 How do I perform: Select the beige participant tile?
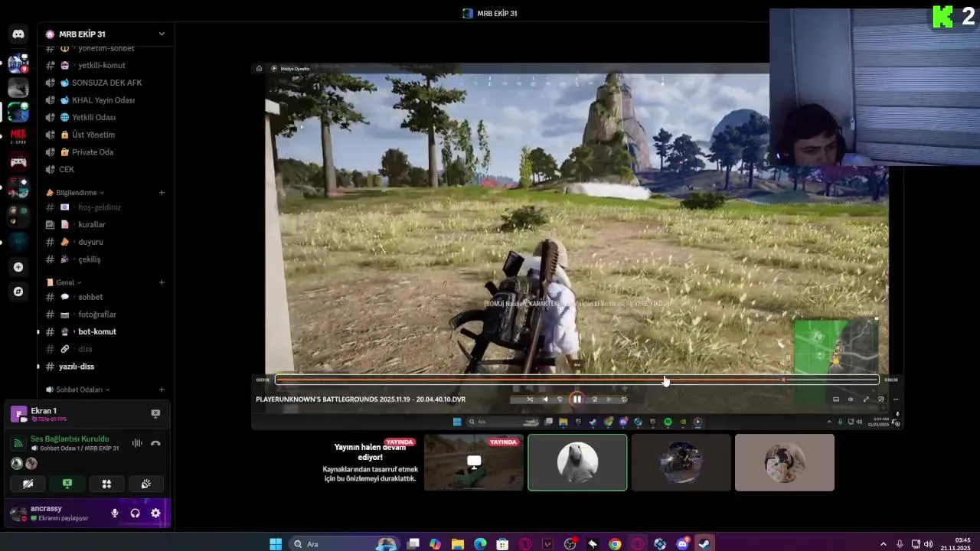point(784,462)
